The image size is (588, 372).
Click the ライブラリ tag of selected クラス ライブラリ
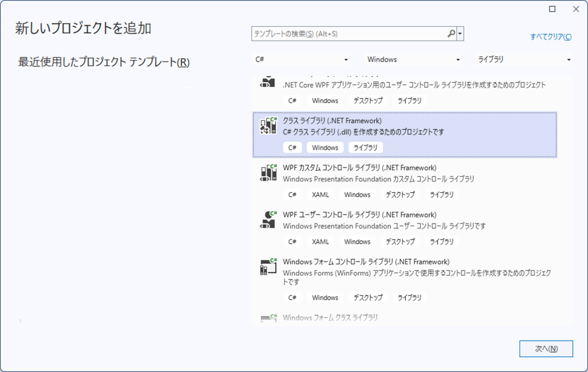(366, 148)
